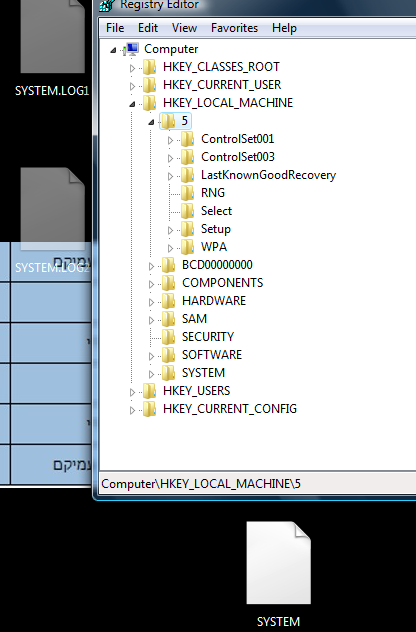
Task: Click the HKEY_CLASSES_ROOT folder icon
Action: click(x=150, y=67)
